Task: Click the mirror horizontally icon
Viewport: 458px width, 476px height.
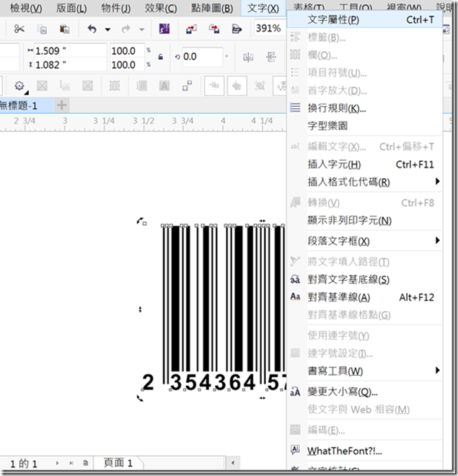Action: pos(248,57)
